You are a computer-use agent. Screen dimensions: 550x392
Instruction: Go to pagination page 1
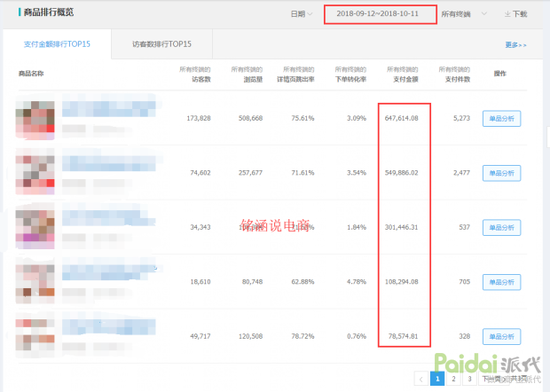click(x=437, y=379)
